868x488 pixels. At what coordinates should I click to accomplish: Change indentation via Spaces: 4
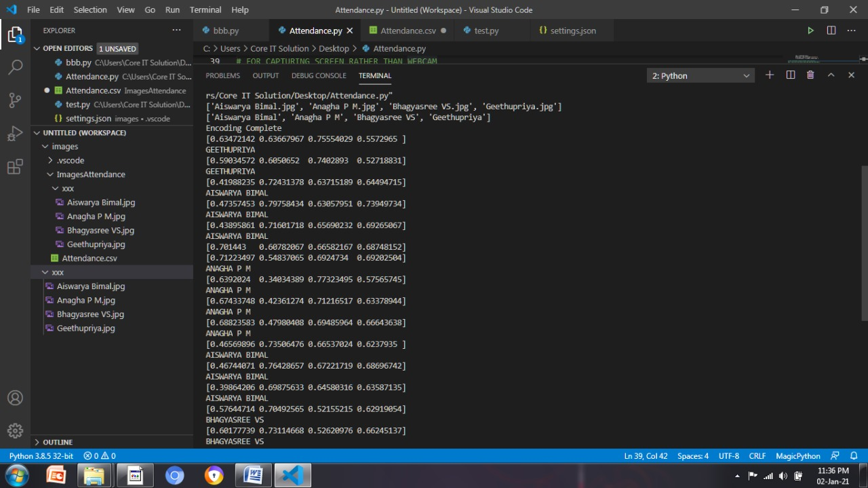tap(693, 456)
